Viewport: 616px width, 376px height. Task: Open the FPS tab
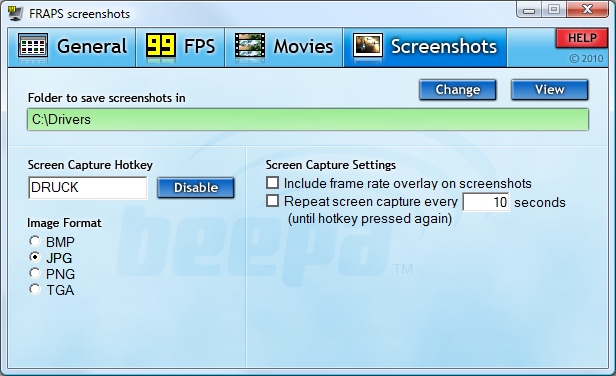[x=180, y=47]
